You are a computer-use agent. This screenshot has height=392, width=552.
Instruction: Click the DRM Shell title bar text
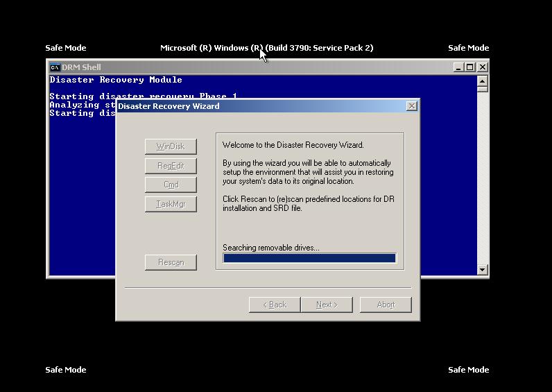81,67
